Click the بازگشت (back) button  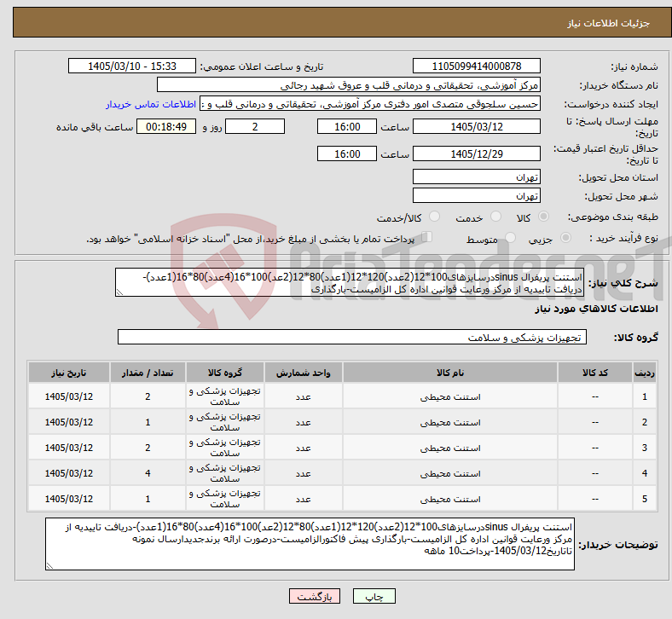314,596
